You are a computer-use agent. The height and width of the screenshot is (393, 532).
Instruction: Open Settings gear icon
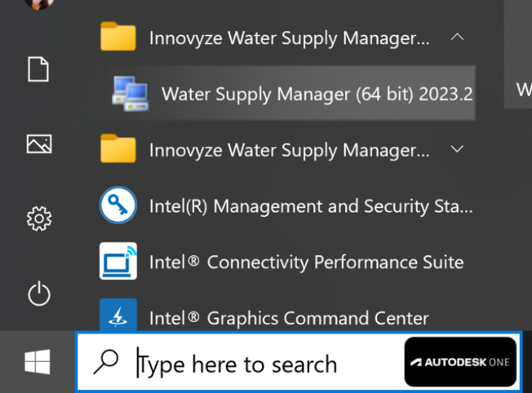point(39,218)
